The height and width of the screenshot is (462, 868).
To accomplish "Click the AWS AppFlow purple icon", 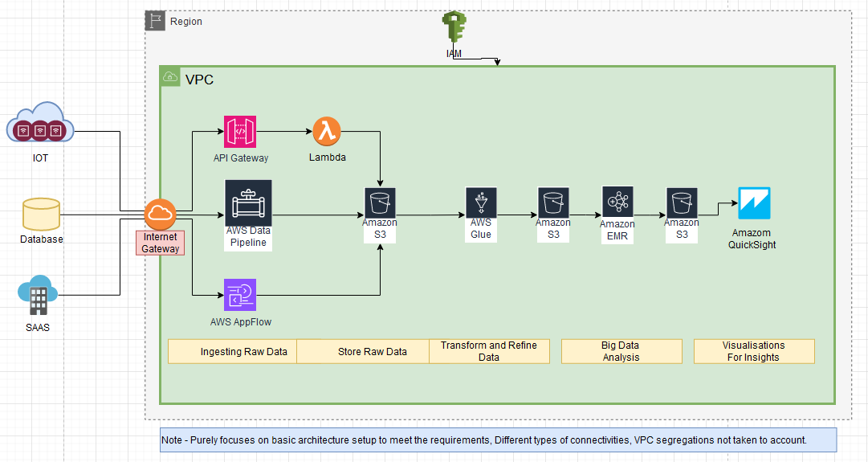I will [240, 295].
